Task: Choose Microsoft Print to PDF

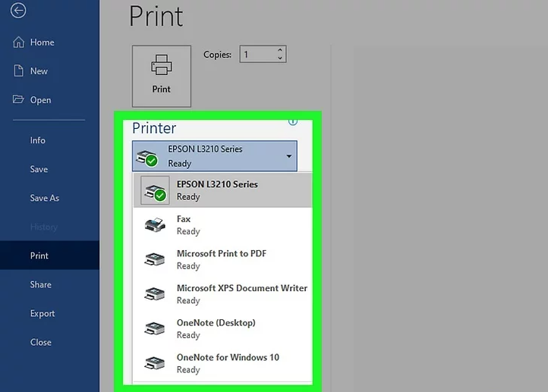Action: (222, 259)
